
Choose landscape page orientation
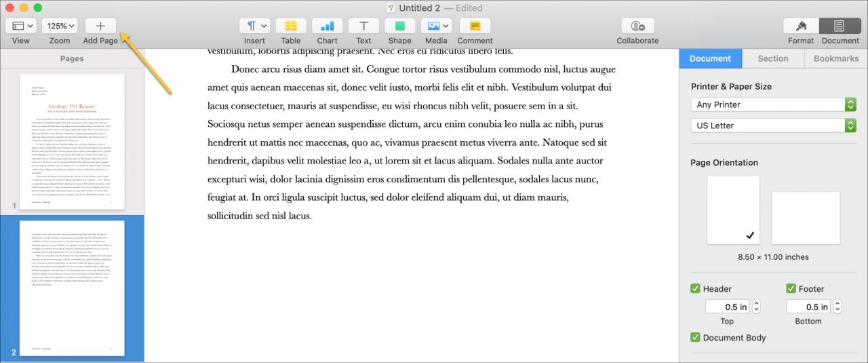pos(806,218)
